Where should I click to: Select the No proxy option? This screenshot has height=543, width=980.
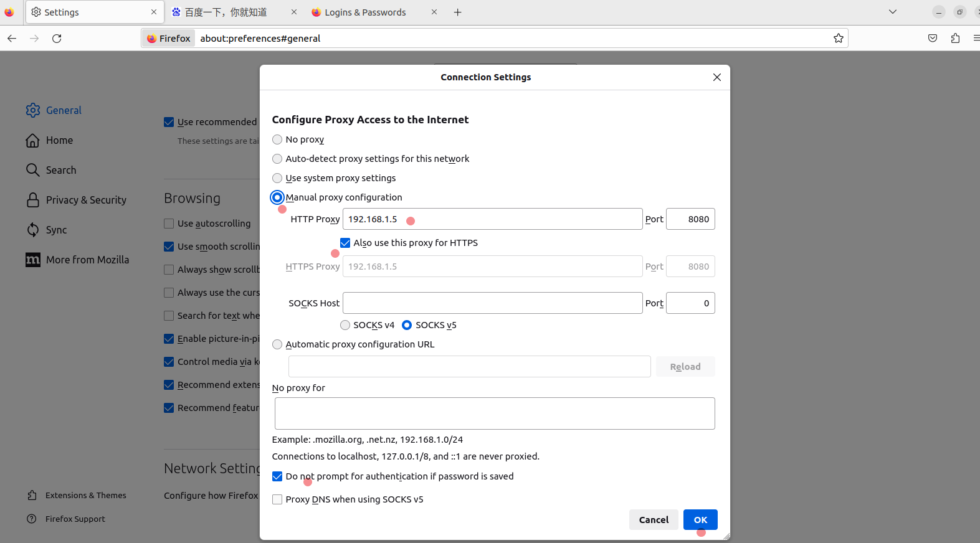click(277, 139)
